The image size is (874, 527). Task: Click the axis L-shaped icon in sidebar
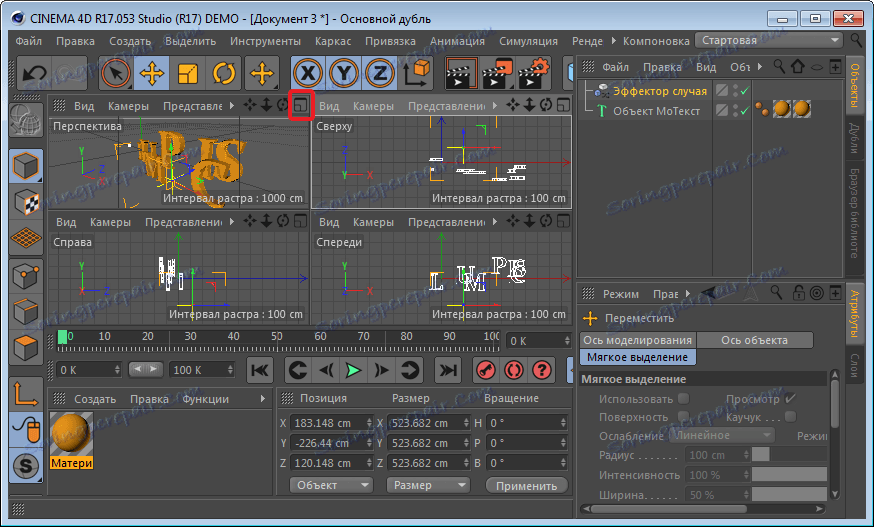(x=26, y=394)
